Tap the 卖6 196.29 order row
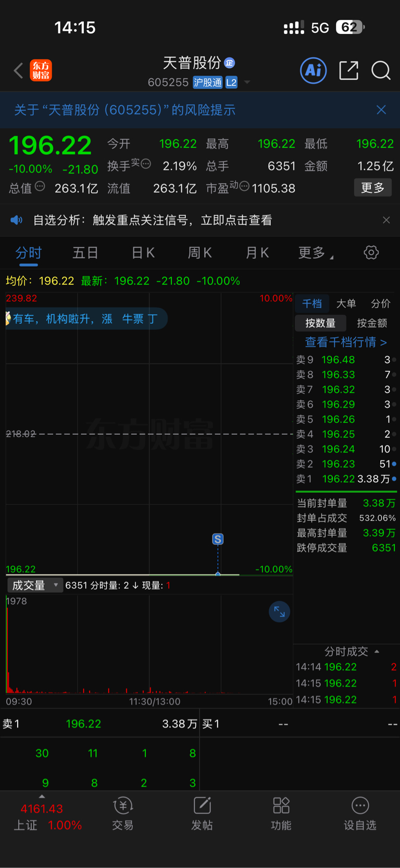The width and height of the screenshot is (400, 868). tap(346, 404)
